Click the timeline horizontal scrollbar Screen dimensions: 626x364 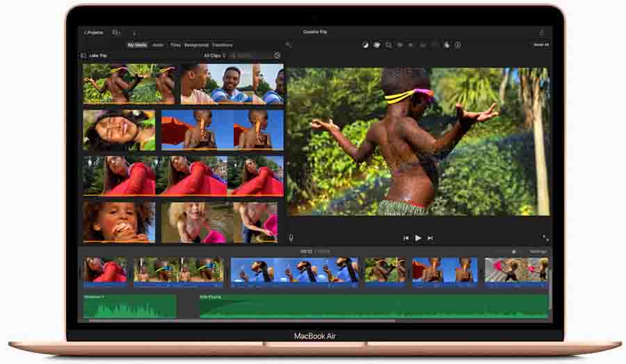[241, 320]
